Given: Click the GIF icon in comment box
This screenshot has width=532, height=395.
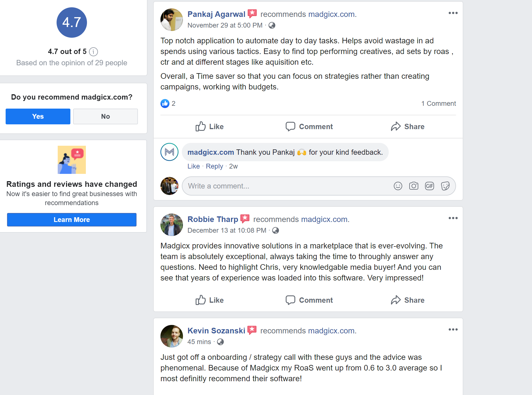Looking at the screenshot, I should click(x=429, y=186).
